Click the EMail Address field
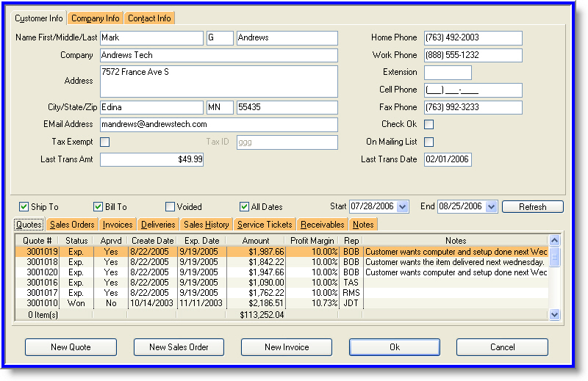Screen dimensions: 588x381 coord(218,125)
